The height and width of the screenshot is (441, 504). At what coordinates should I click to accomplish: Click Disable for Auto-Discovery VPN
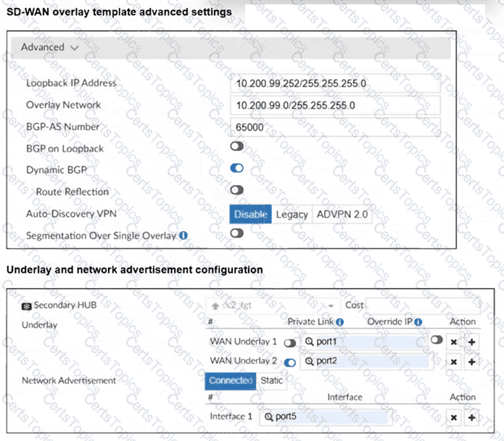[x=251, y=214]
